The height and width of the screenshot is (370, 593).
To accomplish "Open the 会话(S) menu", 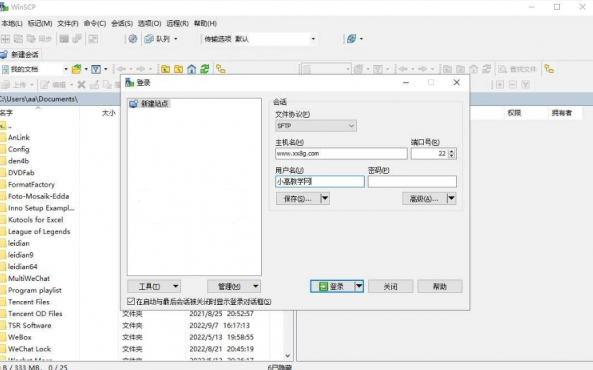I will click(122, 23).
